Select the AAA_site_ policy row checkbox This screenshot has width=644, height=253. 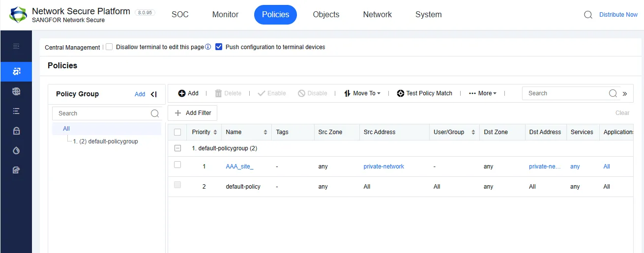(177, 165)
